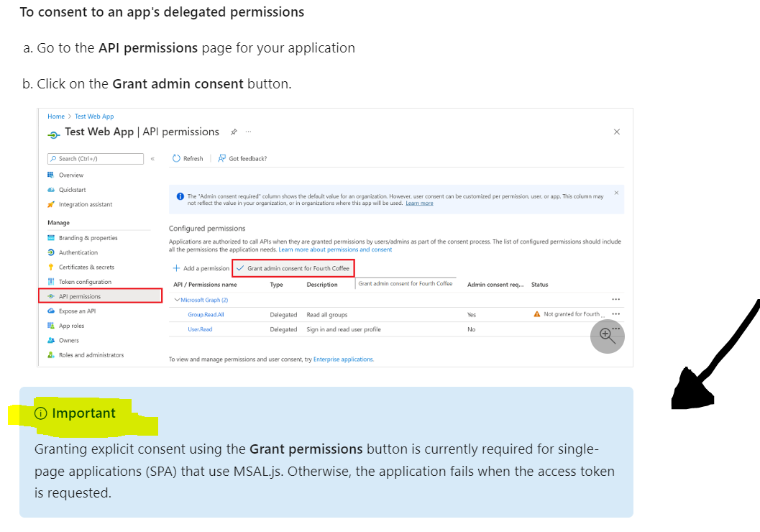
Task: Open options ellipsis for Microsoft Graph row
Action: (x=615, y=300)
